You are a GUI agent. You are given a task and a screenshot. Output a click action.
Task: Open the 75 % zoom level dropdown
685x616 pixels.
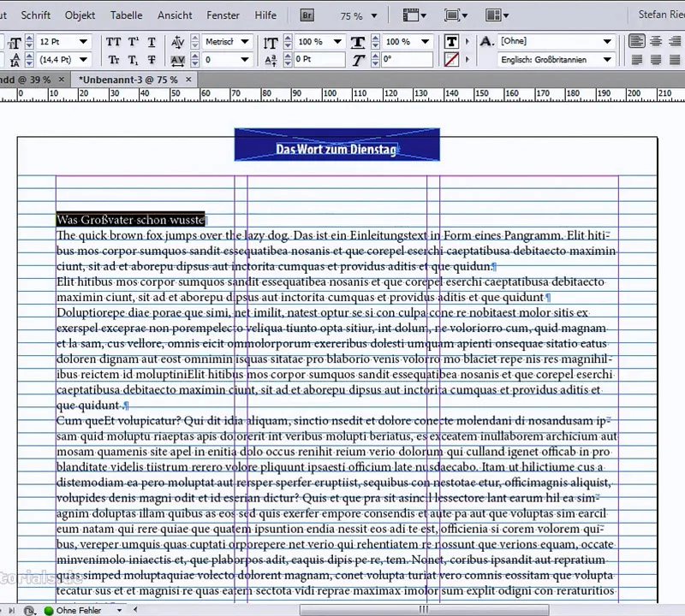tap(374, 16)
